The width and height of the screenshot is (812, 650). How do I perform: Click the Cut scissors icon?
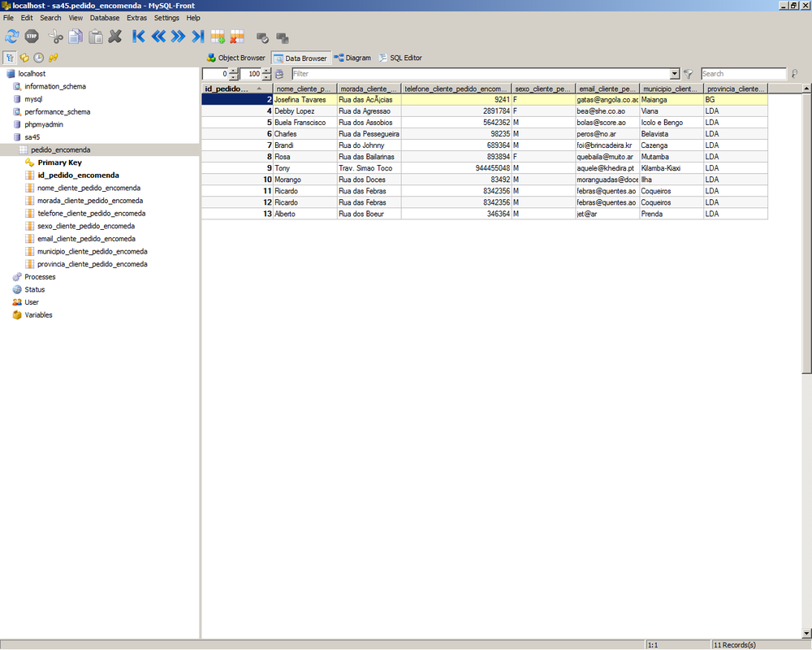click(x=55, y=36)
